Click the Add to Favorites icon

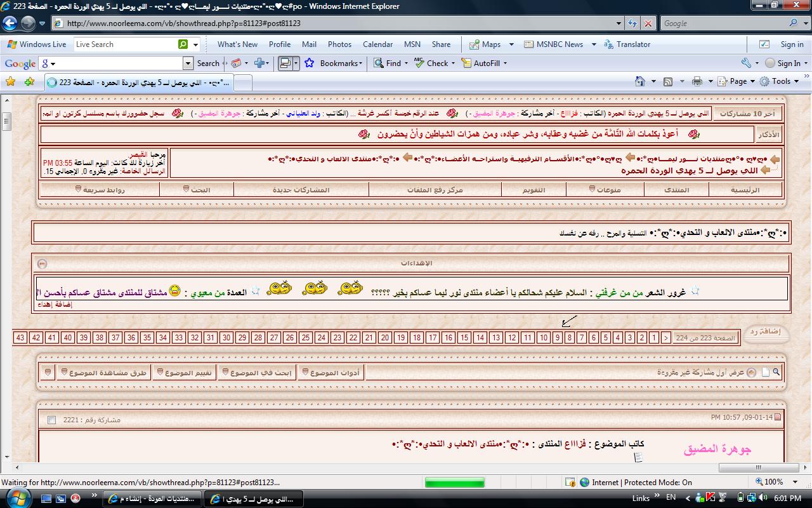click(29, 82)
